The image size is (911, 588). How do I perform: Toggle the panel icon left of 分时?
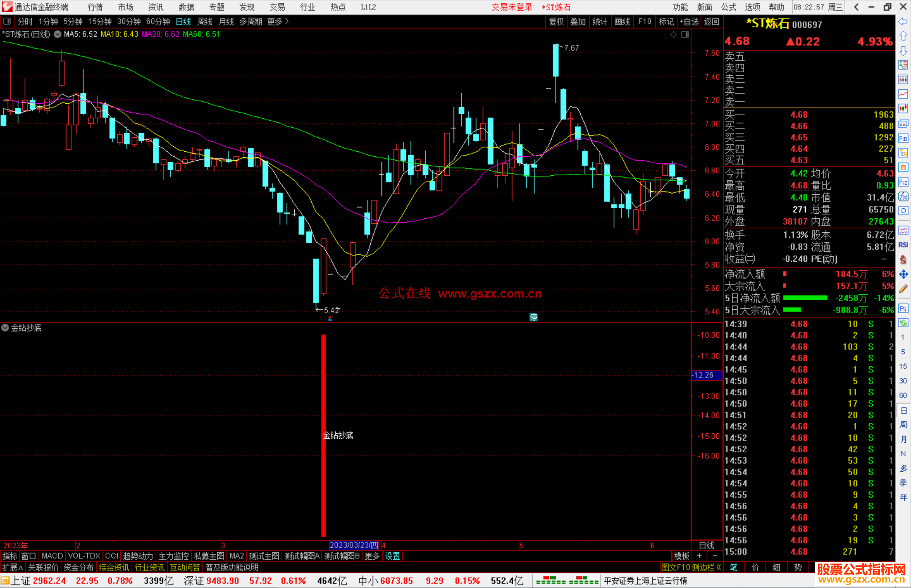(7, 21)
